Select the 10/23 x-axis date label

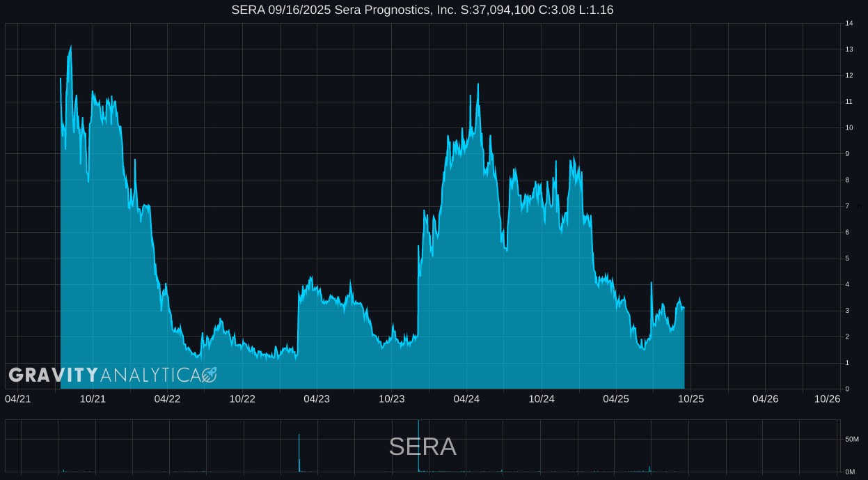(392, 399)
